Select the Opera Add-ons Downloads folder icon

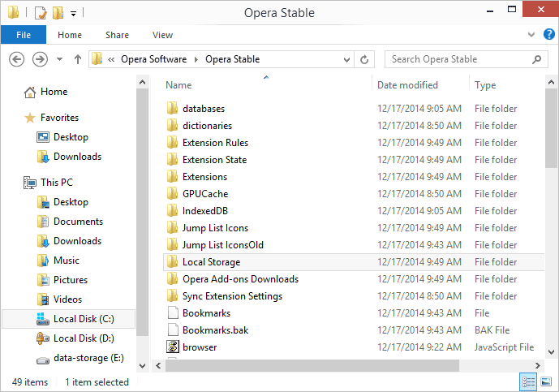coord(173,279)
